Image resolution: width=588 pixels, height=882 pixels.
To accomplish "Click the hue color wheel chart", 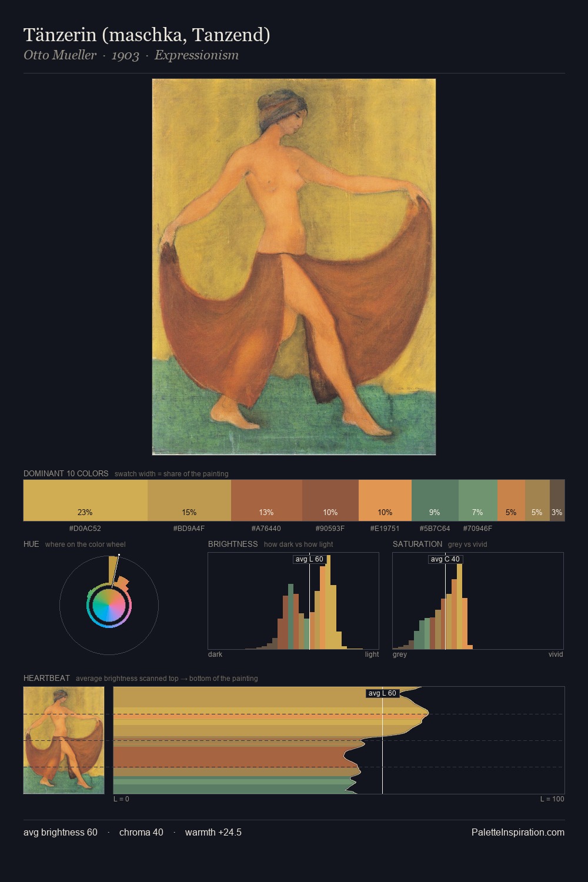I will (109, 605).
